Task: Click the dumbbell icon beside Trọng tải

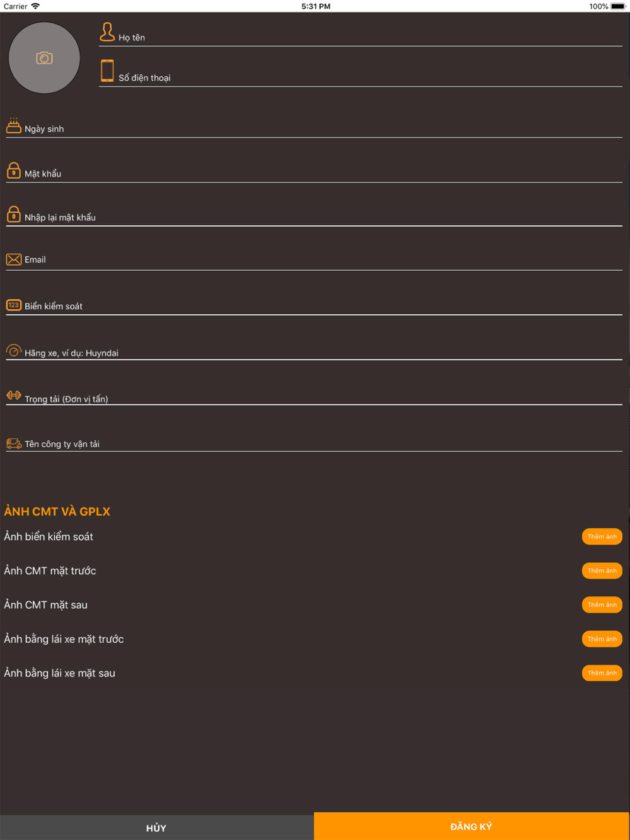Action: pyautogui.click(x=14, y=395)
